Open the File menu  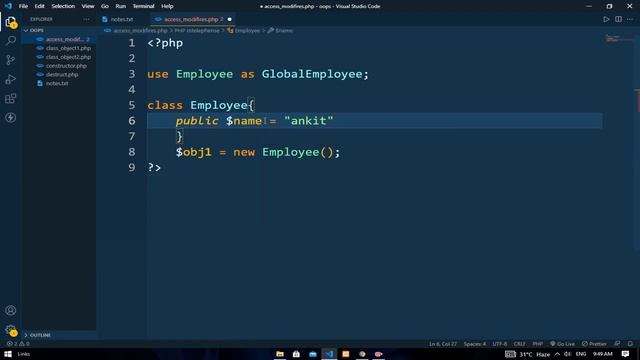pyautogui.click(x=23, y=6)
